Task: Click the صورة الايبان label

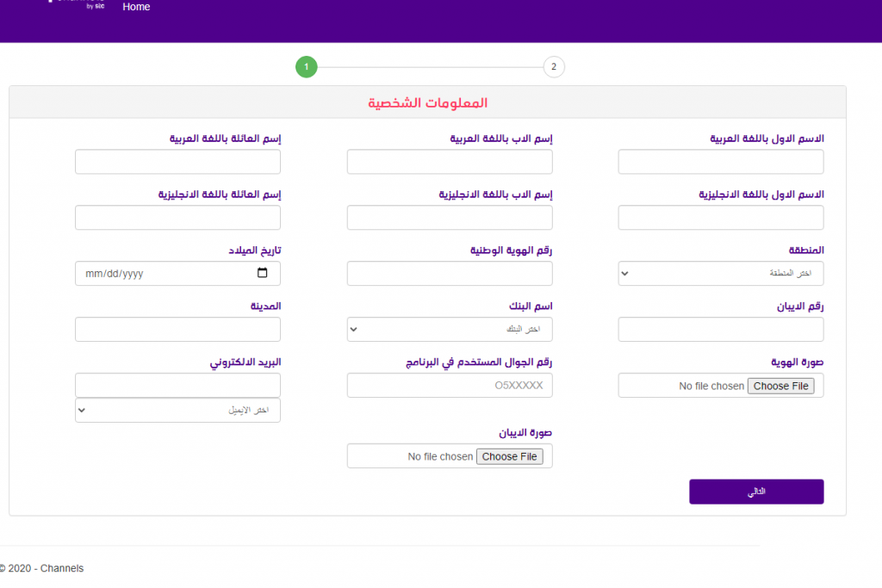Action: coord(525,433)
